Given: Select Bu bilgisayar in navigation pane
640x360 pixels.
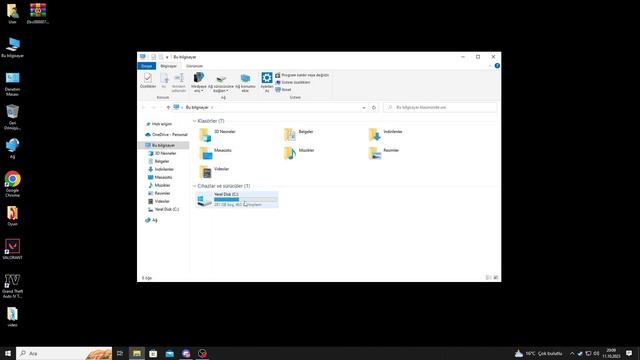Looking at the screenshot, I should pos(163,145).
